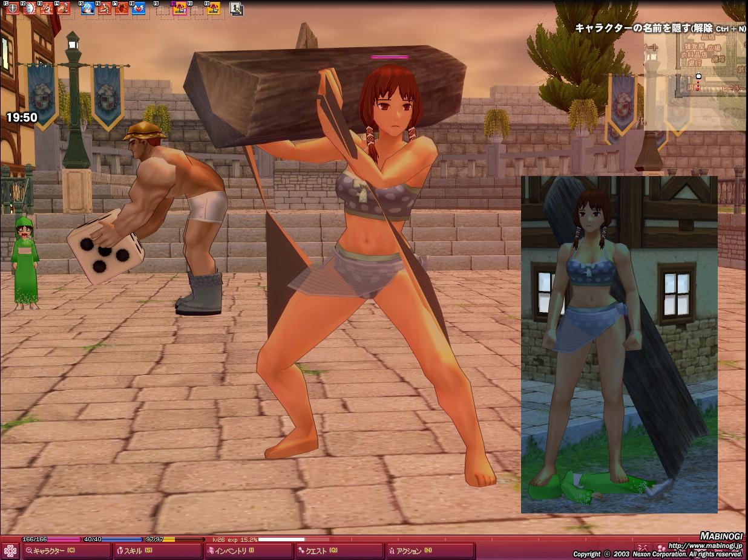This screenshot has height=560, width=748.
Task: Activate the F5 blue magic skill
Action: pyautogui.click(x=88, y=8)
